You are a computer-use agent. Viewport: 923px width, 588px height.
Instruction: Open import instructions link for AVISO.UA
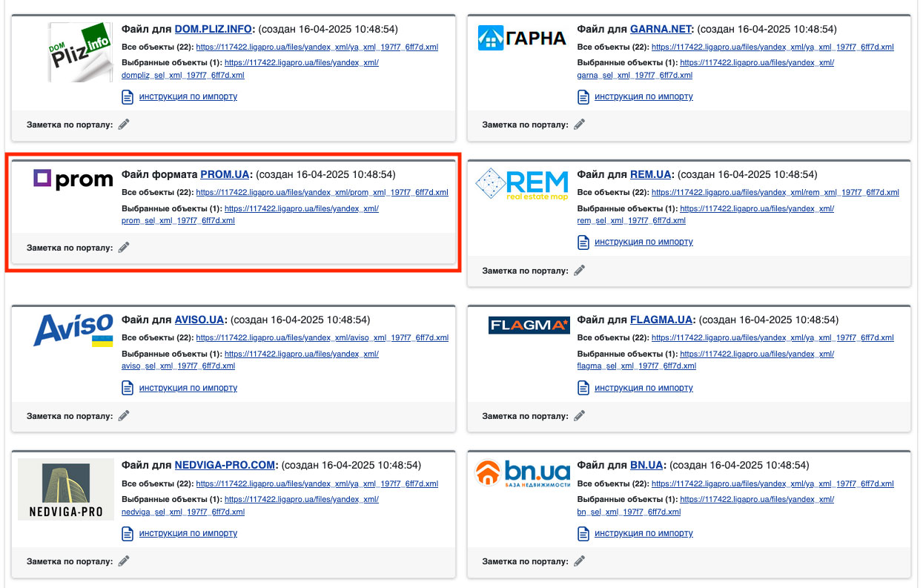click(x=188, y=388)
